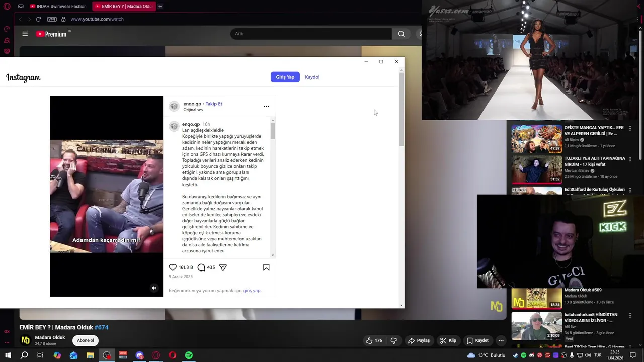Click the 'giriş yap' link under post
Screen dimensions: 644x362
(x=252, y=290)
